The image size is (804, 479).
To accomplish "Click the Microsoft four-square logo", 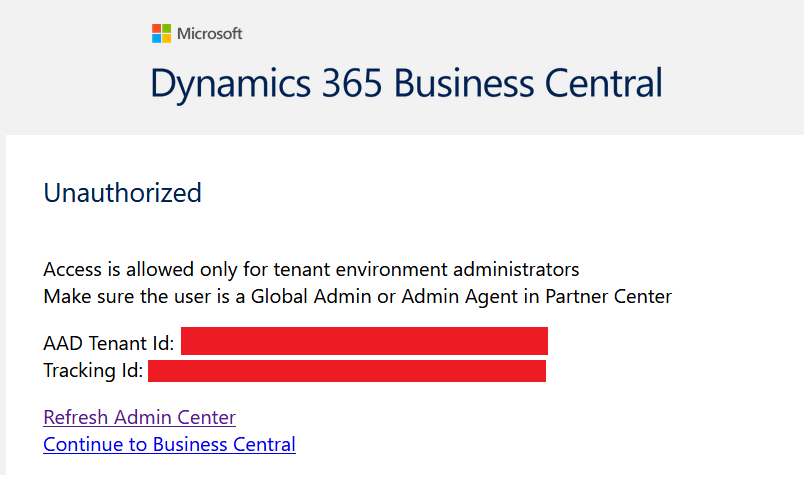I will pyautogui.click(x=161, y=34).
